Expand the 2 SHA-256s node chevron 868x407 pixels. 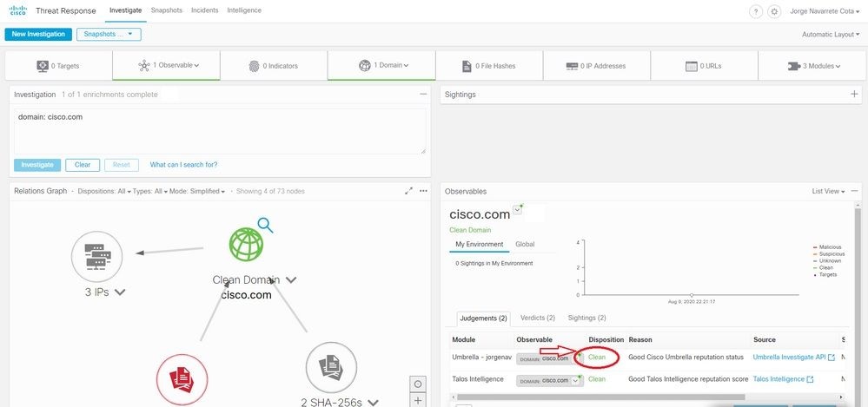pyautogui.click(x=373, y=404)
